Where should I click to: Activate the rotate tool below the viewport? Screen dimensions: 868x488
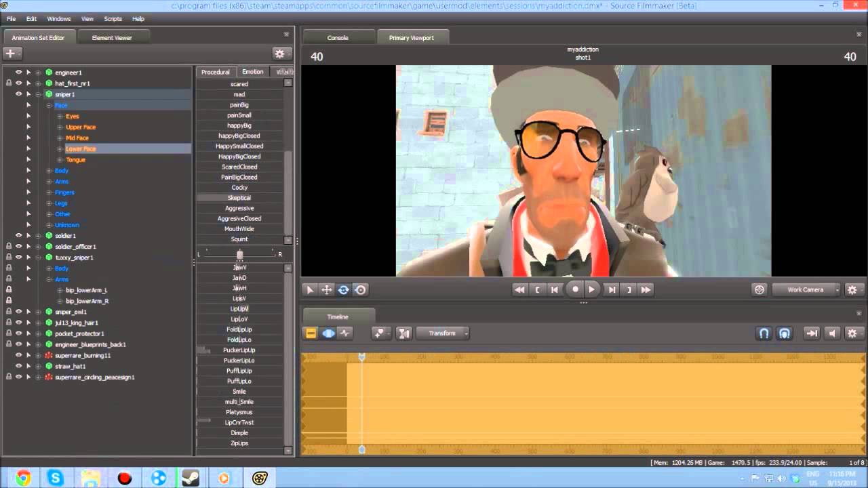tap(344, 289)
